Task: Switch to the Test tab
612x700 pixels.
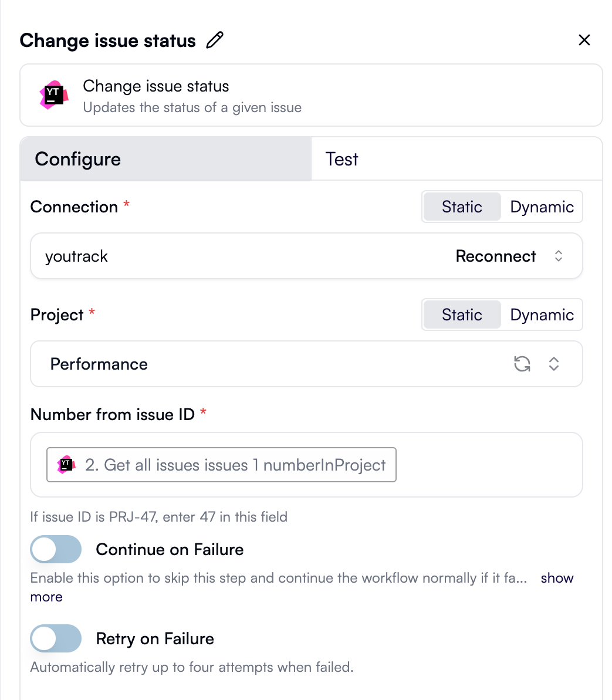Action: 341,158
